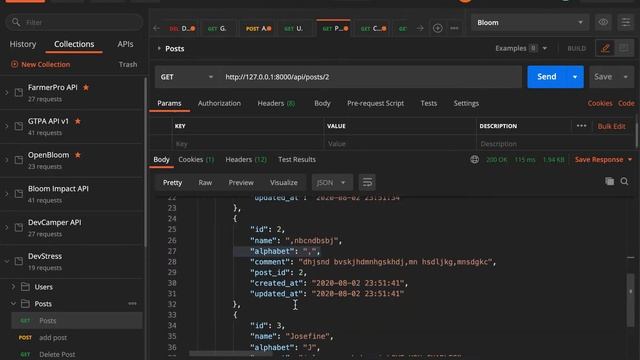Viewport: 640px width, 360px height.
Task: Open the Save Response dropdown
Action: (x=603, y=160)
